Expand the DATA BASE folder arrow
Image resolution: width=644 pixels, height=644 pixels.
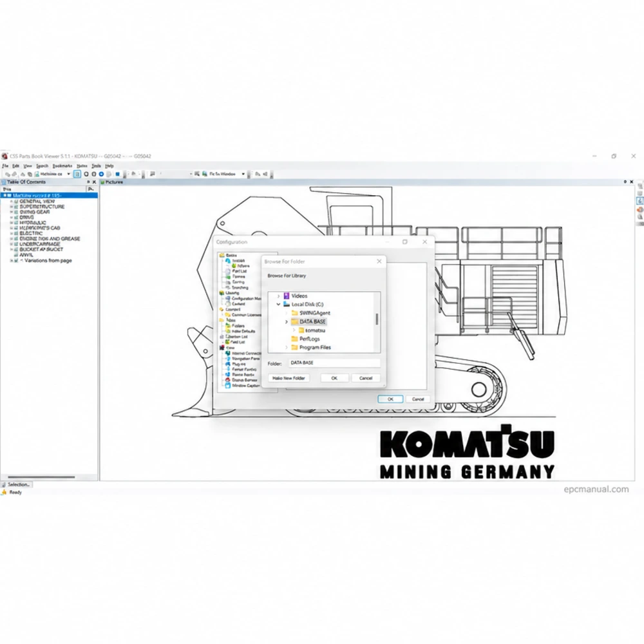(287, 321)
